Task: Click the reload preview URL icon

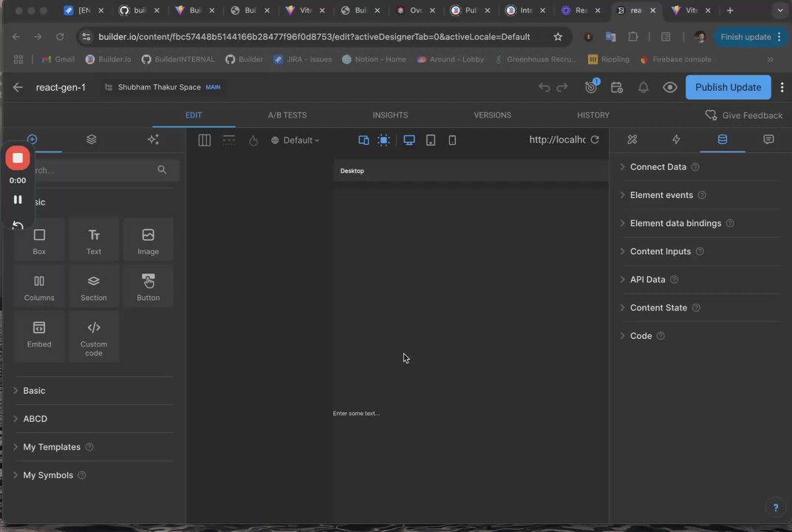Action: click(x=595, y=140)
